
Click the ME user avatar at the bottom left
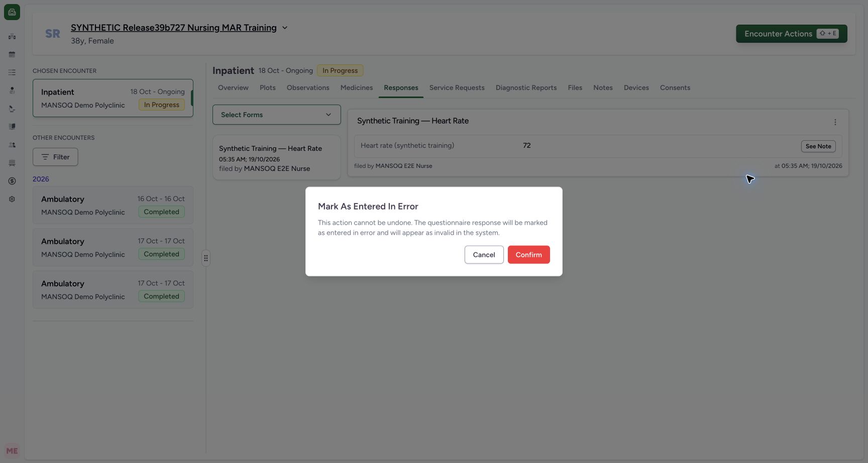pyautogui.click(x=12, y=451)
